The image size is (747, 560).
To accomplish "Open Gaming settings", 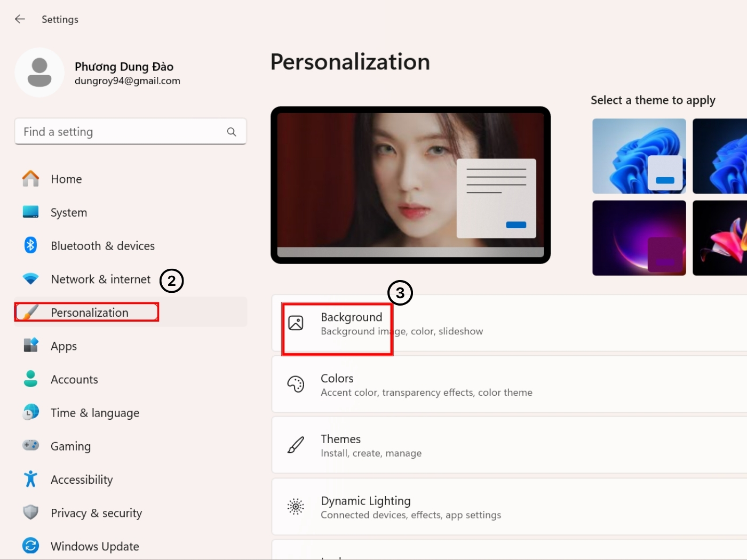I will coord(131,446).
